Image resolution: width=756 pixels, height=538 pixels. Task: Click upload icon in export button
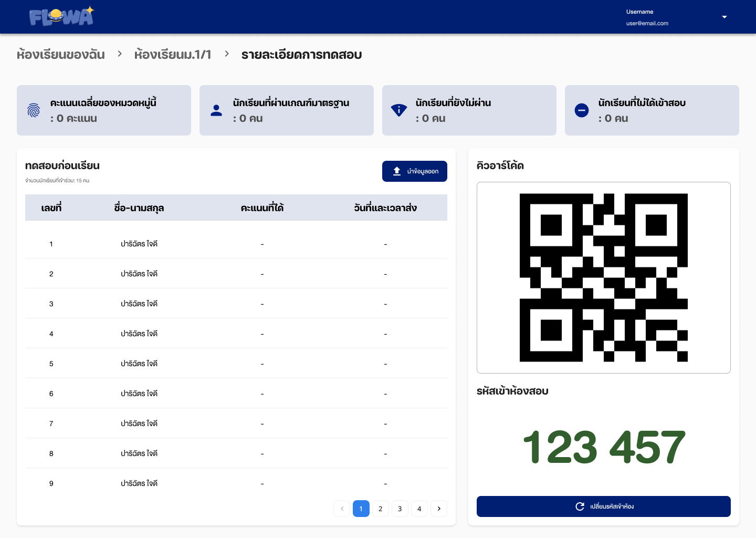click(397, 171)
